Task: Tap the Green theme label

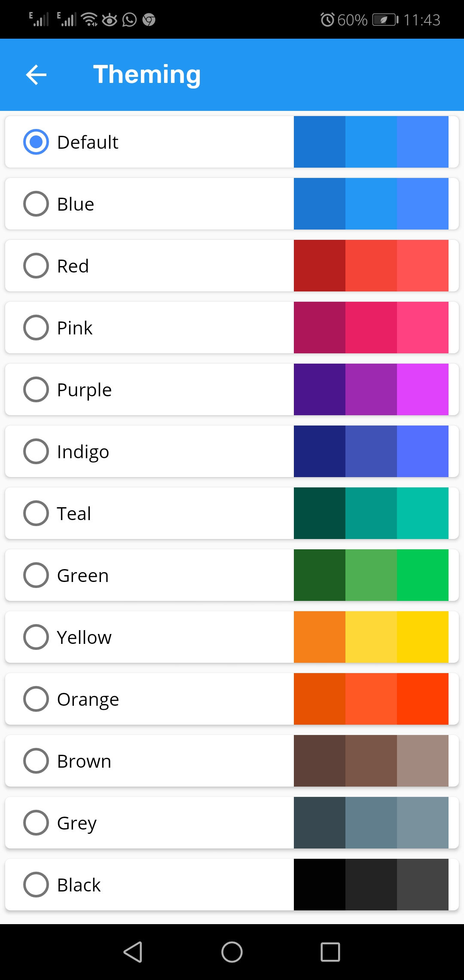Action: [x=83, y=576]
